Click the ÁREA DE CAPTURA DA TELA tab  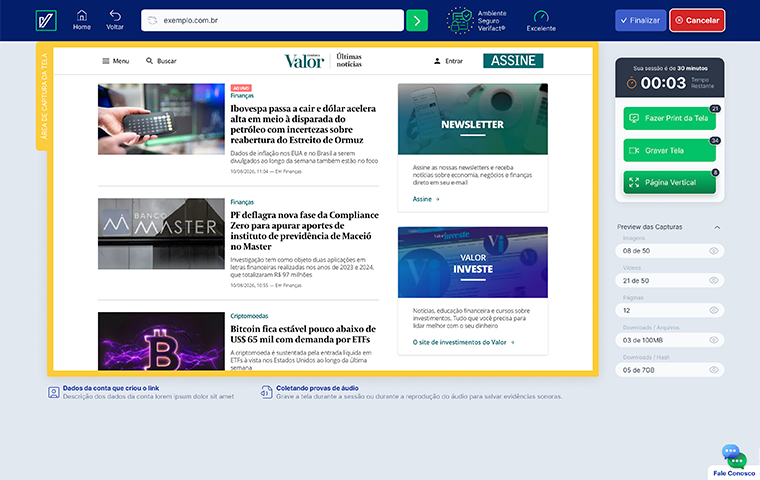44,96
